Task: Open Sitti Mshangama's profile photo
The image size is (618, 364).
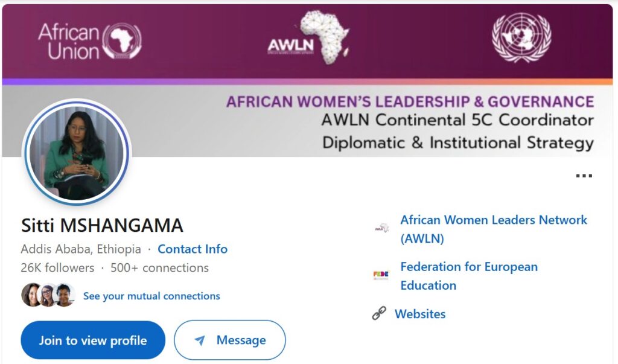Action: click(77, 153)
